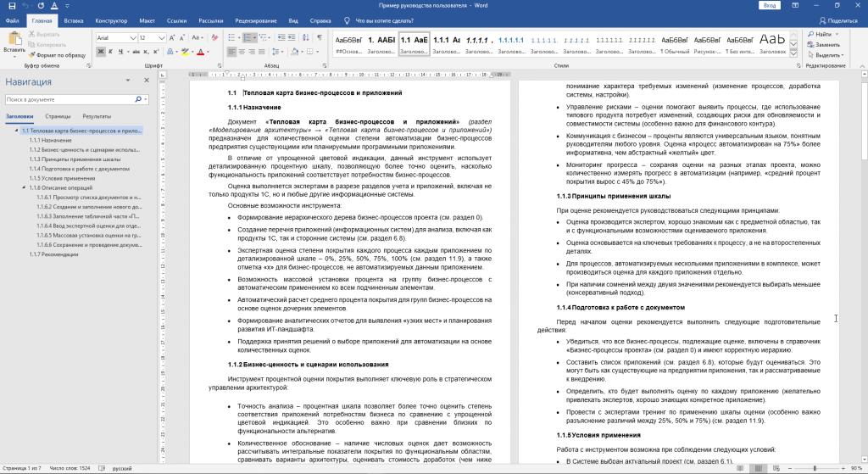Increase font size with the larger A icon
The width and height of the screenshot is (868, 474).
[172, 37]
